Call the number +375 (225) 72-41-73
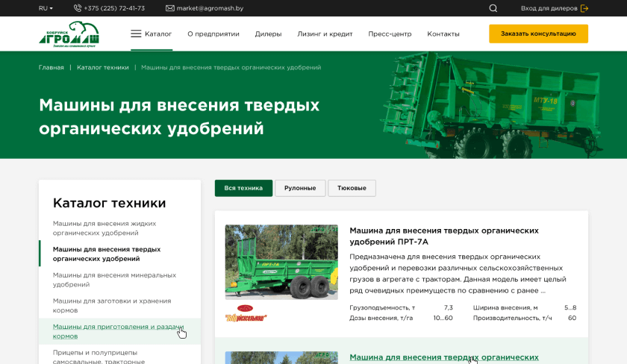The width and height of the screenshot is (627, 364). [114, 8]
